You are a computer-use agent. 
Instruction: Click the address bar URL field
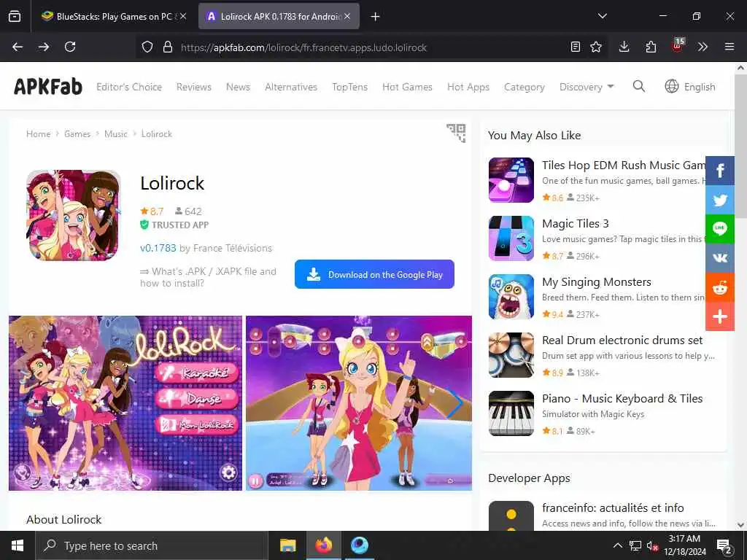371,47
